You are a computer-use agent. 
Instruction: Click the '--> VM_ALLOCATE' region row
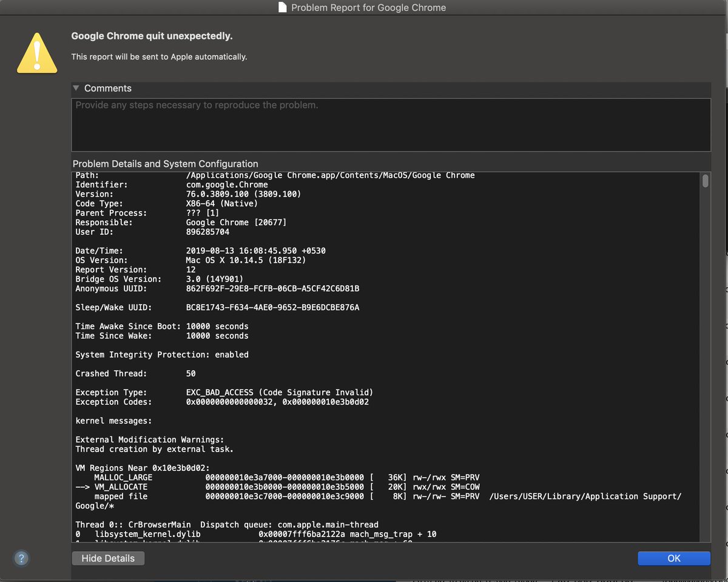pyautogui.click(x=277, y=487)
